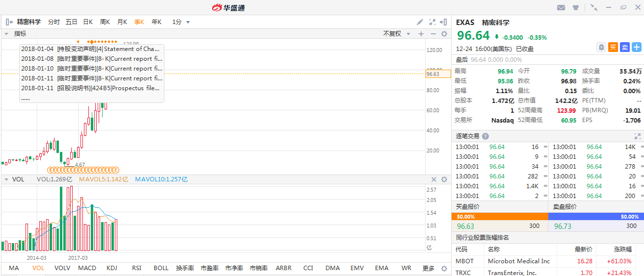Zoom out chart with minus button
The image size is (644, 276).
pyautogui.click(x=433, y=34)
